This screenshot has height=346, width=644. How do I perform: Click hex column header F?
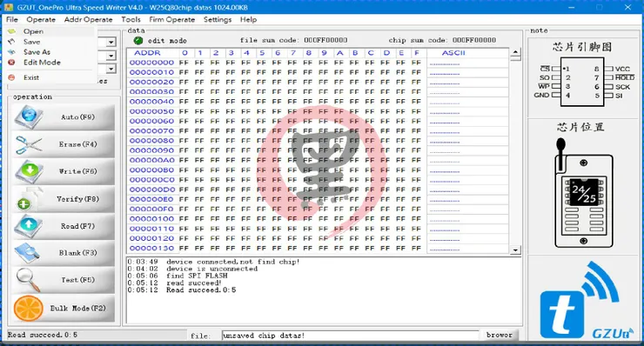pyautogui.click(x=417, y=53)
